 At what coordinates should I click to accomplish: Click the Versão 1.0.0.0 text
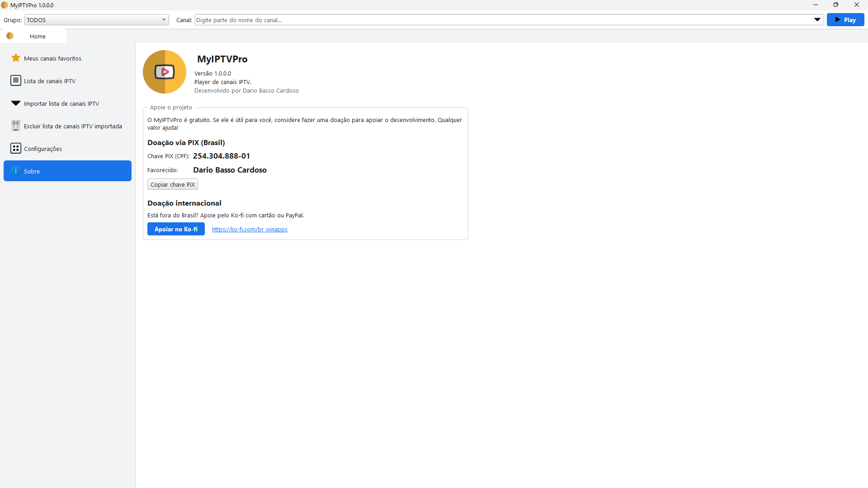click(x=212, y=73)
